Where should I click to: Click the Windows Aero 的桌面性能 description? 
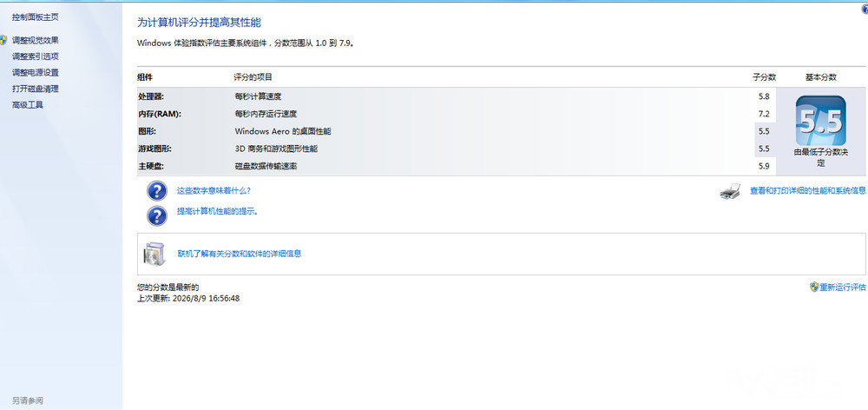click(x=284, y=131)
